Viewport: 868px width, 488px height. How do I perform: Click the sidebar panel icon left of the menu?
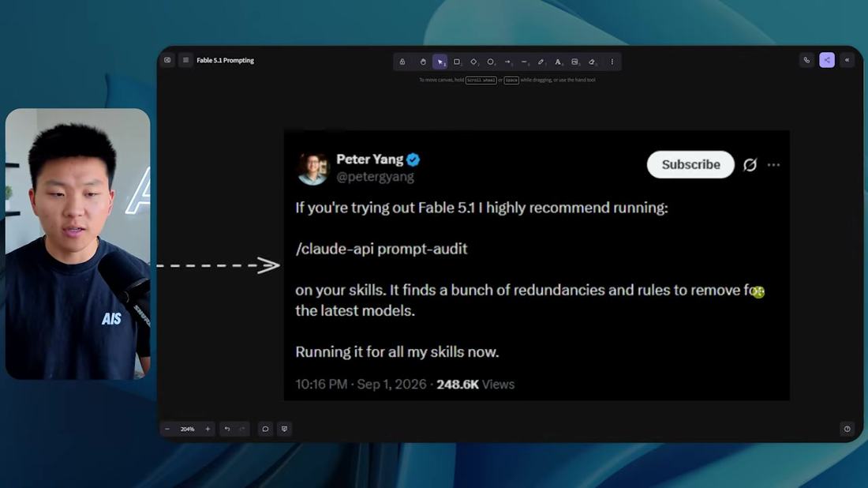click(167, 60)
